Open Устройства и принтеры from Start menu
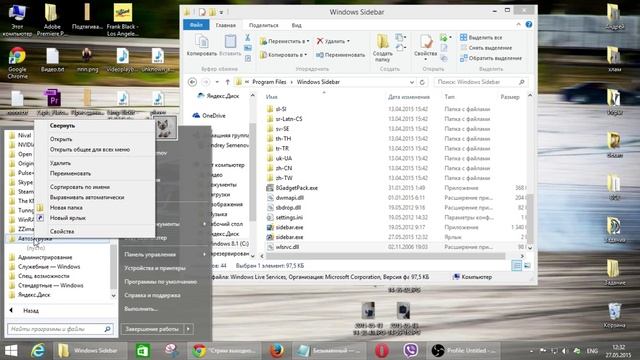The width and height of the screenshot is (640, 360). pos(155,268)
